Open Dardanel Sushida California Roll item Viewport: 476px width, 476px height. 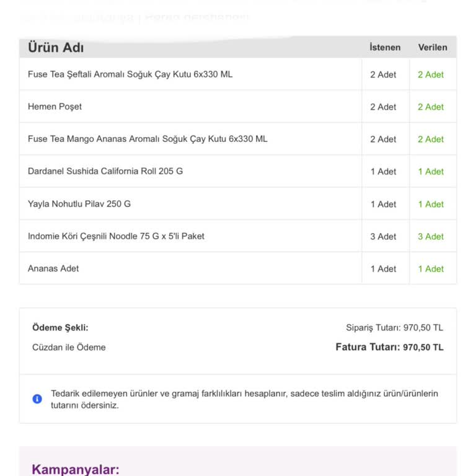(x=105, y=171)
